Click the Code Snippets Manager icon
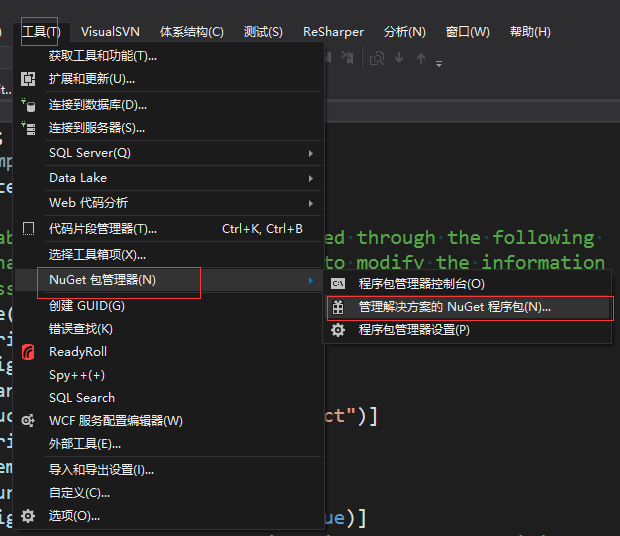The height and width of the screenshot is (536, 620). 28,228
